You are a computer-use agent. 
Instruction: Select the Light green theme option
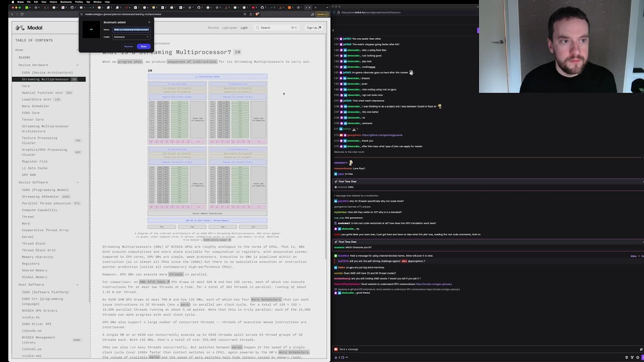click(x=229, y=28)
